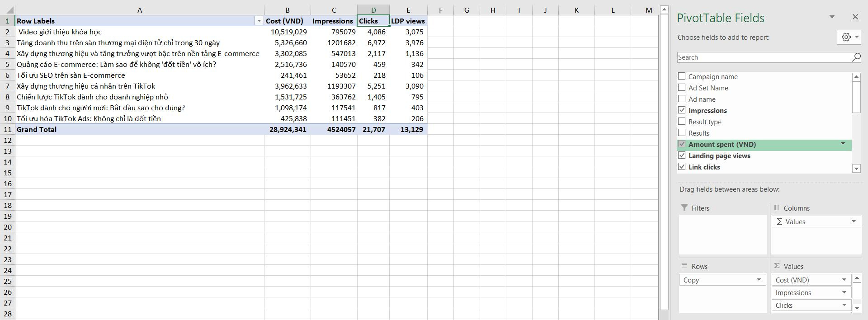Uncheck the Impressions field
The height and width of the screenshot is (320, 868).
[682, 110]
